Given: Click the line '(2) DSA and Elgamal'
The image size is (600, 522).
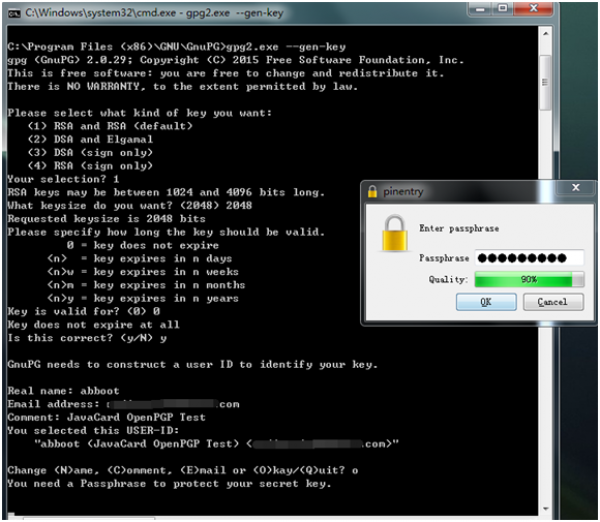Looking at the screenshot, I should click(90, 139).
